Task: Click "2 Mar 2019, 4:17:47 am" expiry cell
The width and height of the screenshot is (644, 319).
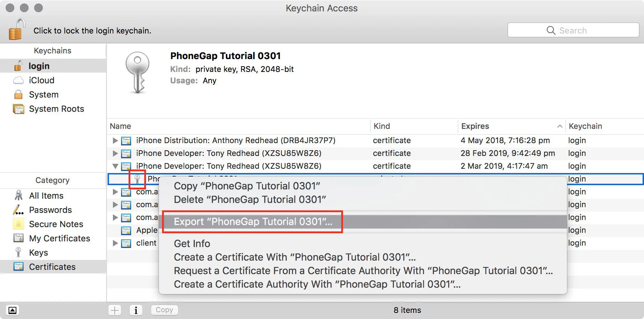Action: [x=504, y=166]
